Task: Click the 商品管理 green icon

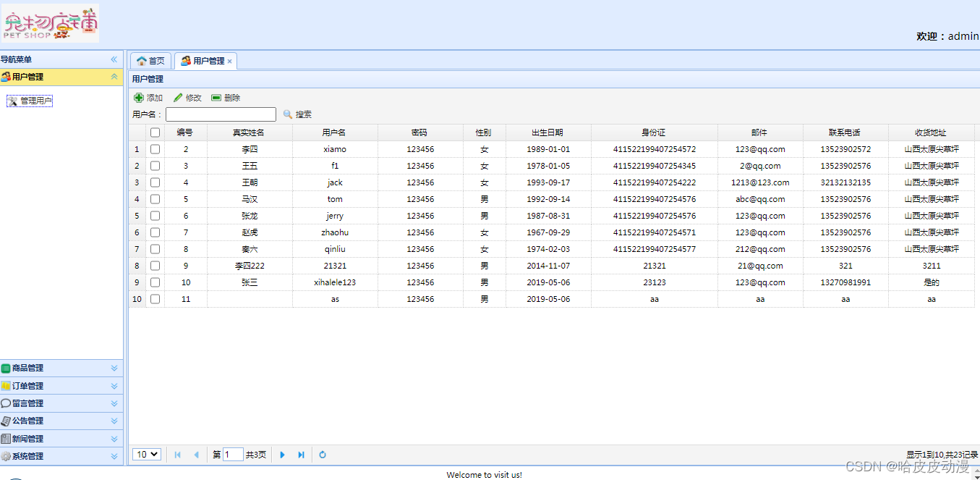Action: [x=6, y=369]
